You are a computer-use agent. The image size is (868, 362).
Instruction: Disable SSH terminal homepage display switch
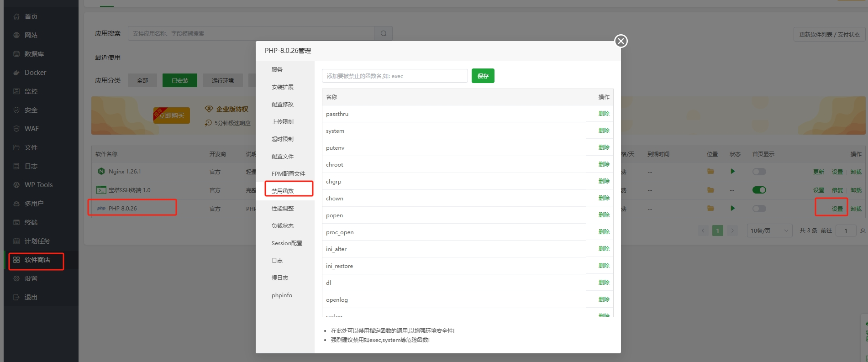(759, 190)
